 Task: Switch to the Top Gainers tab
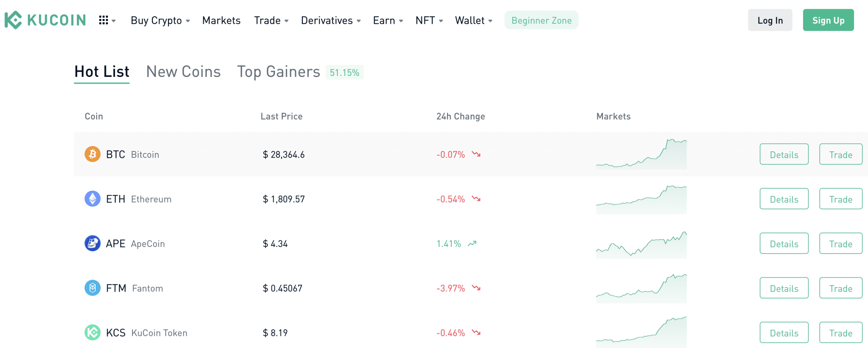[278, 72]
